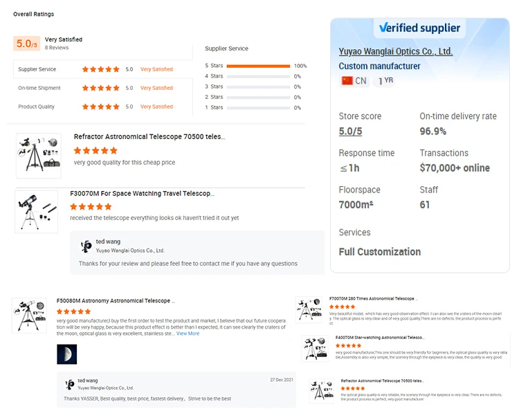Click the Product Quality orange star rating
The width and height of the screenshot is (519, 420).
pos(101,107)
